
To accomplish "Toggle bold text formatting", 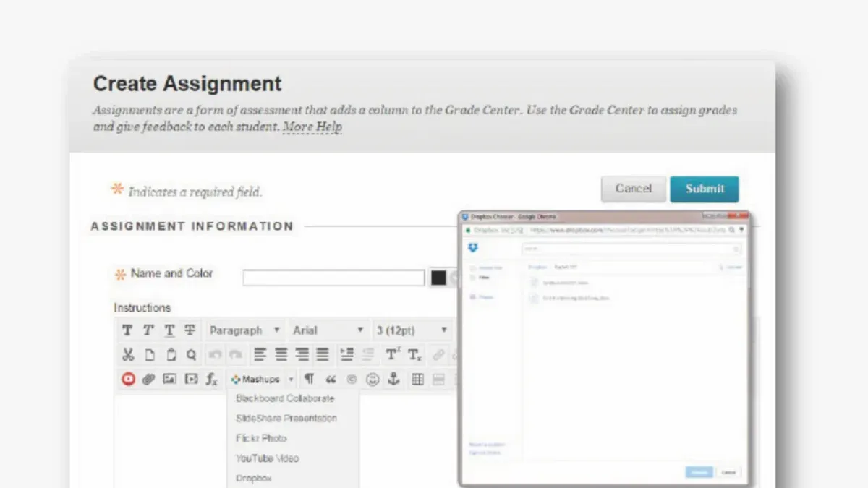I will (127, 330).
